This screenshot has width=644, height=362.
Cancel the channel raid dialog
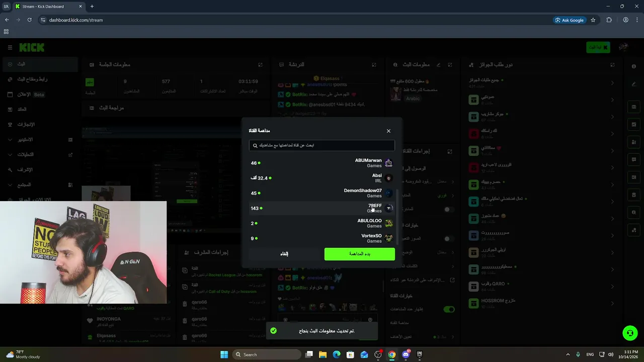[x=284, y=254]
